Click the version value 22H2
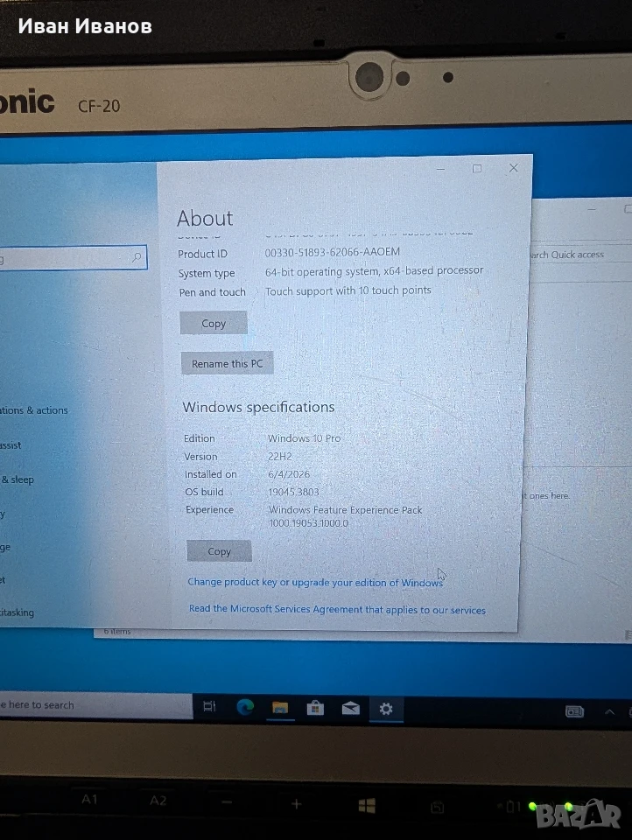 (280, 457)
